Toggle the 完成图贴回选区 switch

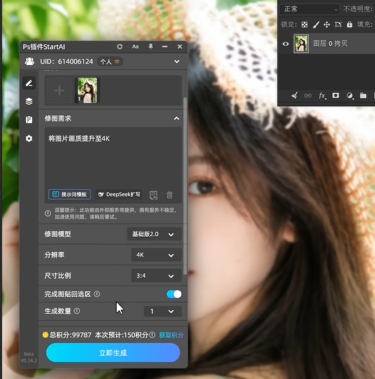(x=174, y=294)
